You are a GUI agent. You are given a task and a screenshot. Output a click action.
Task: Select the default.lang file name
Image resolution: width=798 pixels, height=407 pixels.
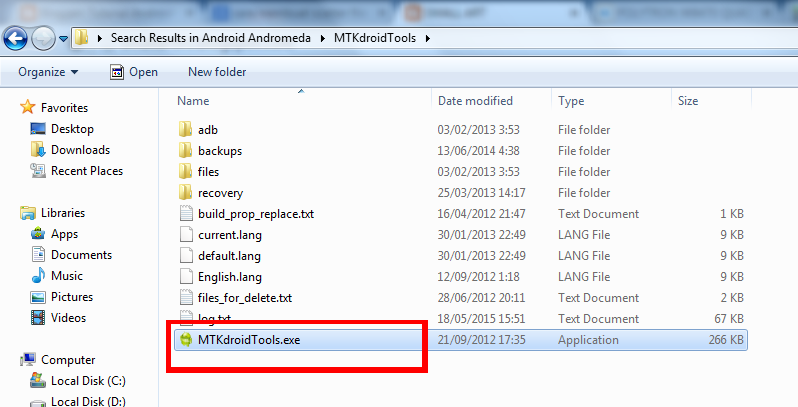point(230,256)
